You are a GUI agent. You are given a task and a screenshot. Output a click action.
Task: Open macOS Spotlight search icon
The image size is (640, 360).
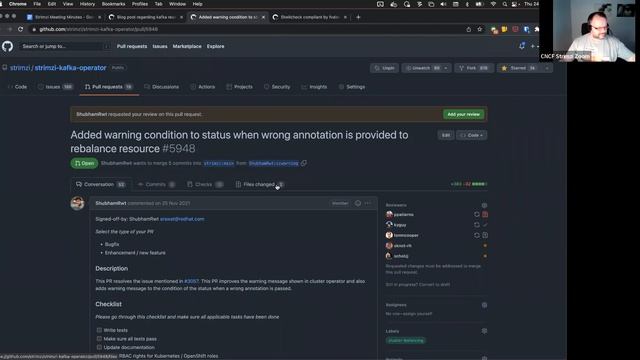tap(505, 4)
